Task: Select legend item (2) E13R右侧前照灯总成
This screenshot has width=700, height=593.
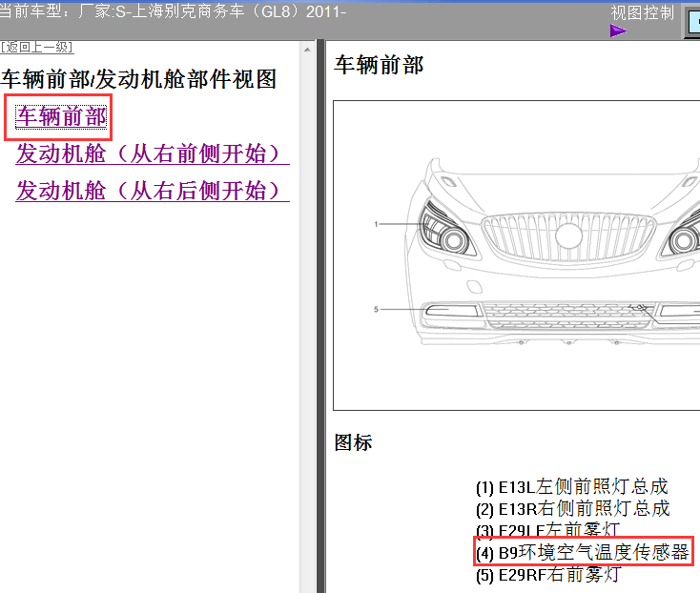Action: 573,509
